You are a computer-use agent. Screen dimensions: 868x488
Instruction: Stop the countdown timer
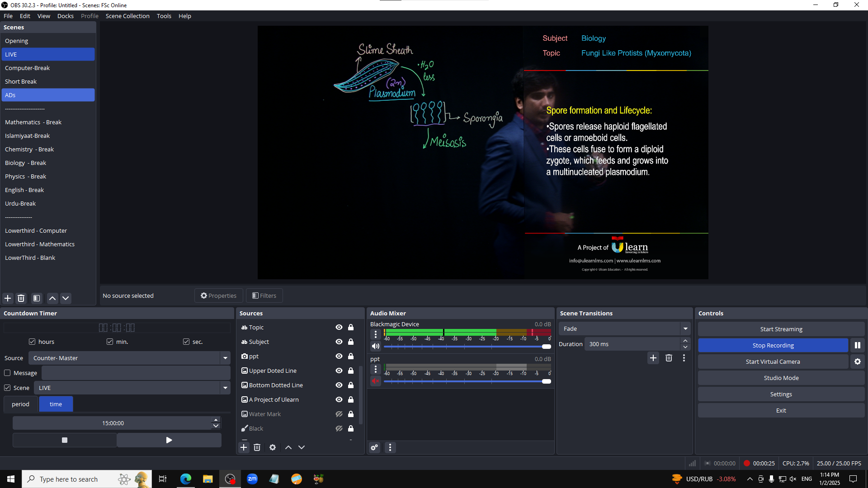(x=65, y=440)
